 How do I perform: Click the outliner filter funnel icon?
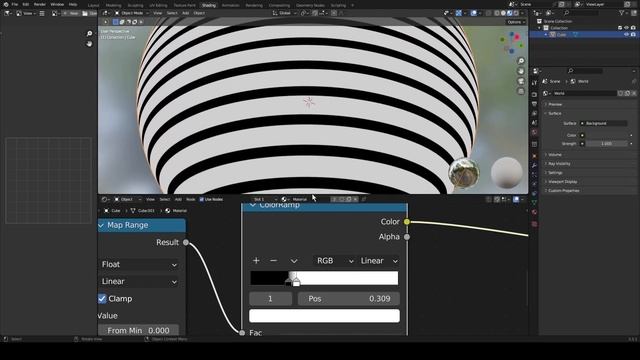coord(622,13)
